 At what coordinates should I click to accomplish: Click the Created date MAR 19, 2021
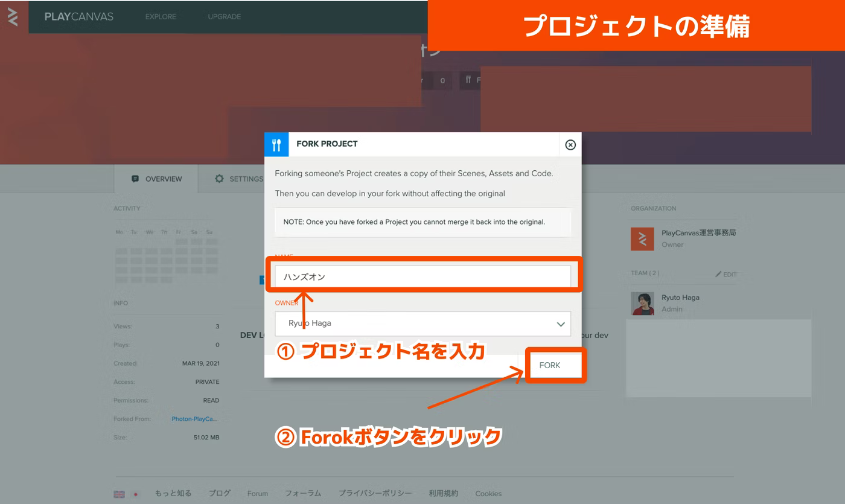[x=201, y=363]
